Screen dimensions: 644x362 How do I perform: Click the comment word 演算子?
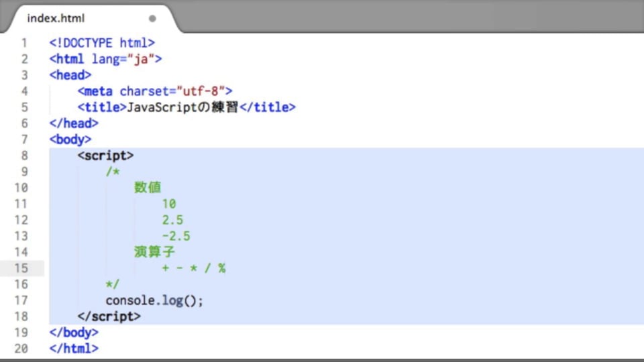(x=154, y=251)
